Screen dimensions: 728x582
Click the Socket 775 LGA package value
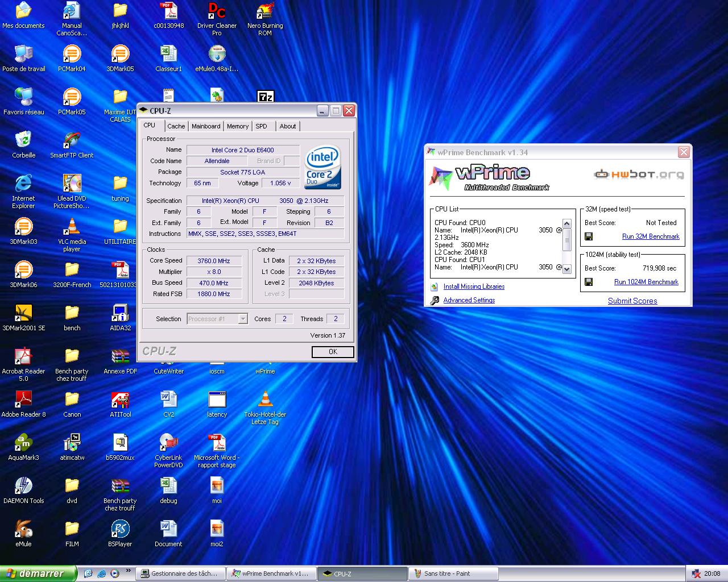point(243,172)
